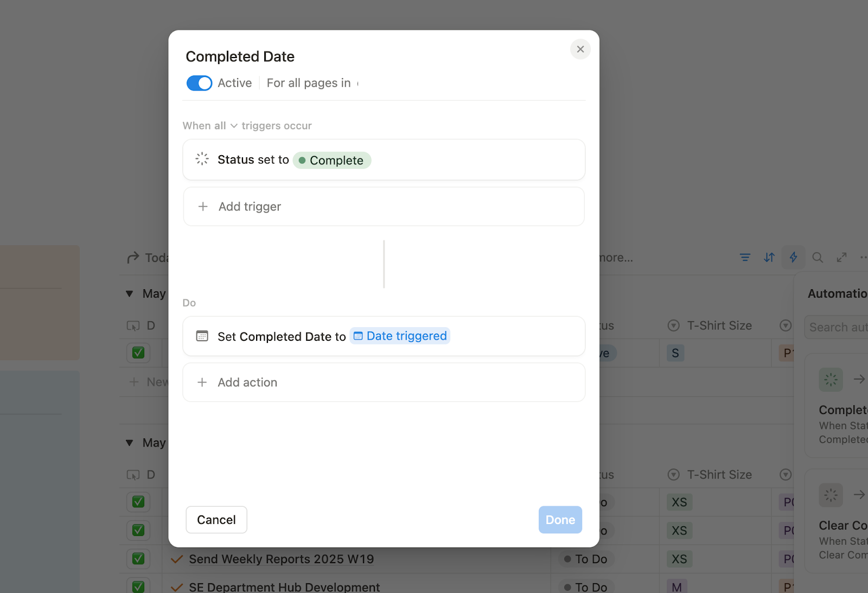
Task: Open the Send Weekly Reports To Do status
Action: (x=586, y=559)
